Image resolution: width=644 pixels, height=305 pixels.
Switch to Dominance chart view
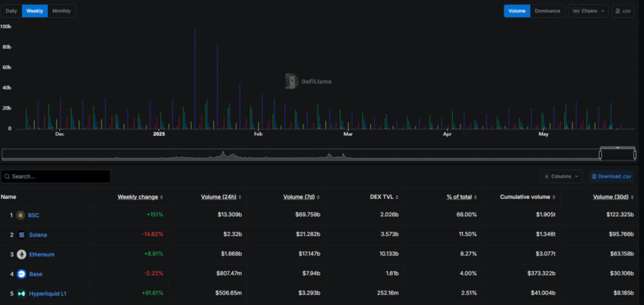(x=547, y=11)
